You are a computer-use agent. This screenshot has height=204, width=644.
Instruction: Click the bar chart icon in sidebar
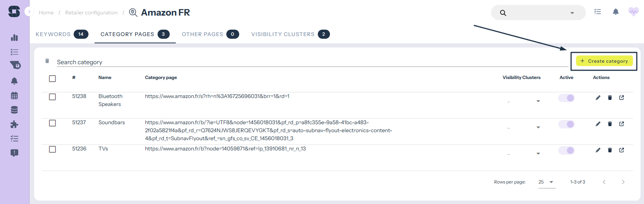tap(14, 38)
